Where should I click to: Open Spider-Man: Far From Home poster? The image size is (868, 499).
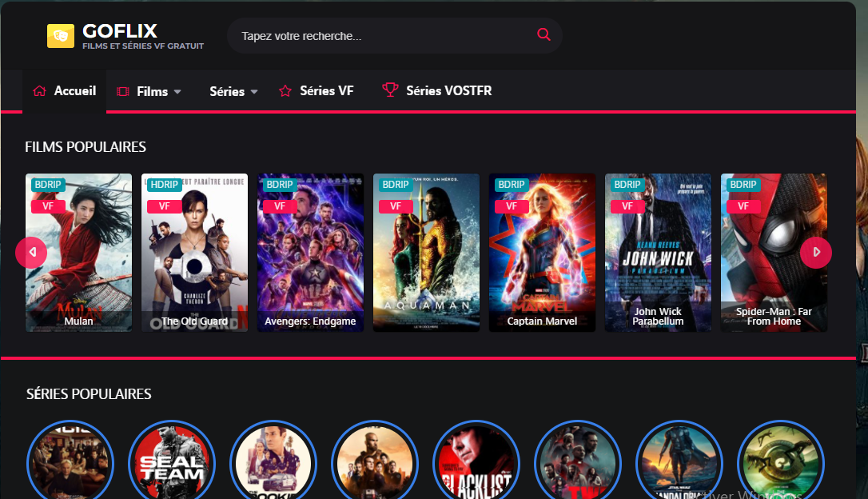pos(774,253)
